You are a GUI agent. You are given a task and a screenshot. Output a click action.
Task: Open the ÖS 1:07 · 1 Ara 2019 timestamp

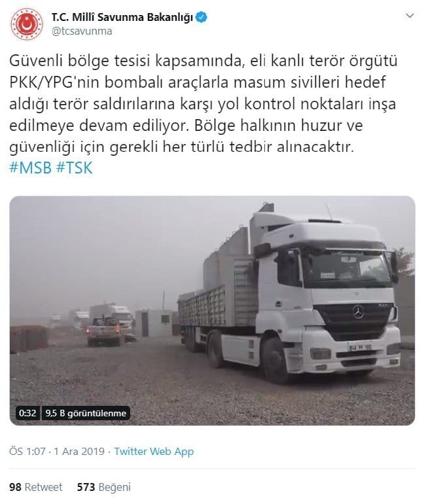click(x=57, y=451)
